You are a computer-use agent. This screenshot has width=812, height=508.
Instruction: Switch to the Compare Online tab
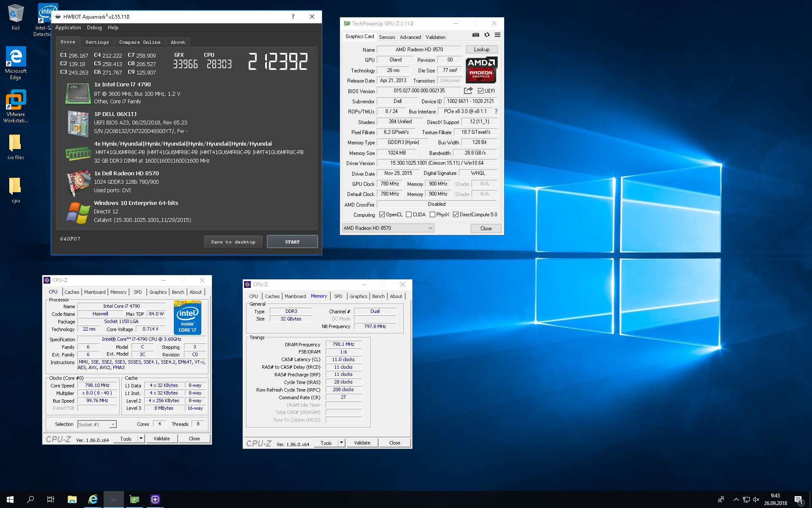click(x=140, y=42)
